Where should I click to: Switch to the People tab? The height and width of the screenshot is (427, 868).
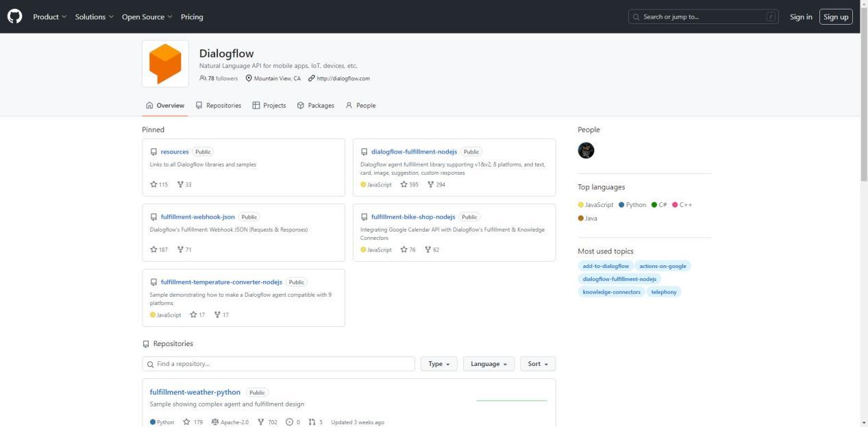click(x=360, y=106)
